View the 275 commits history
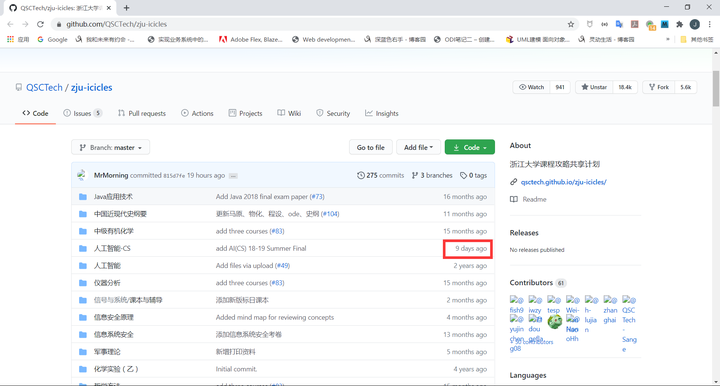 pos(381,175)
